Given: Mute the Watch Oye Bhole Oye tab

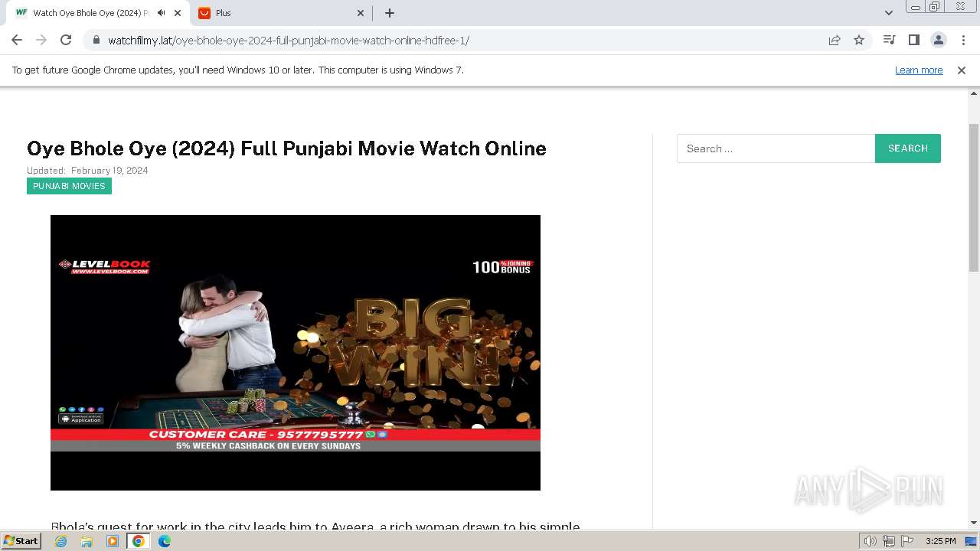Looking at the screenshot, I should (161, 13).
